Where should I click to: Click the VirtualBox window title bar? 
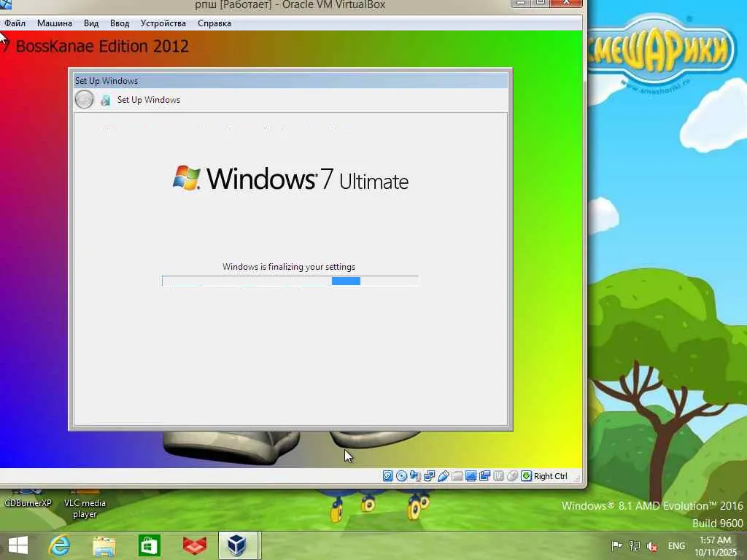click(x=290, y=5)
